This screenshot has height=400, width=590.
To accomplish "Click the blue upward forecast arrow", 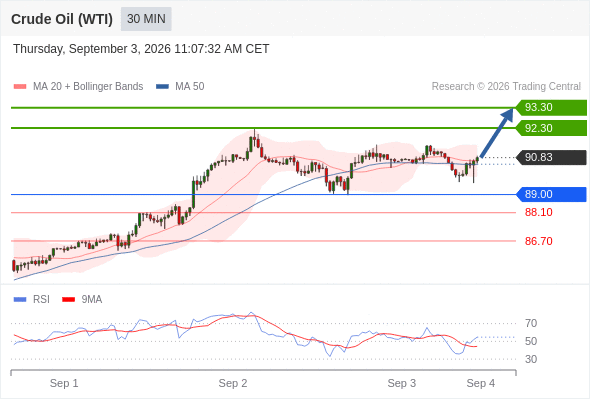I will 497,133.
